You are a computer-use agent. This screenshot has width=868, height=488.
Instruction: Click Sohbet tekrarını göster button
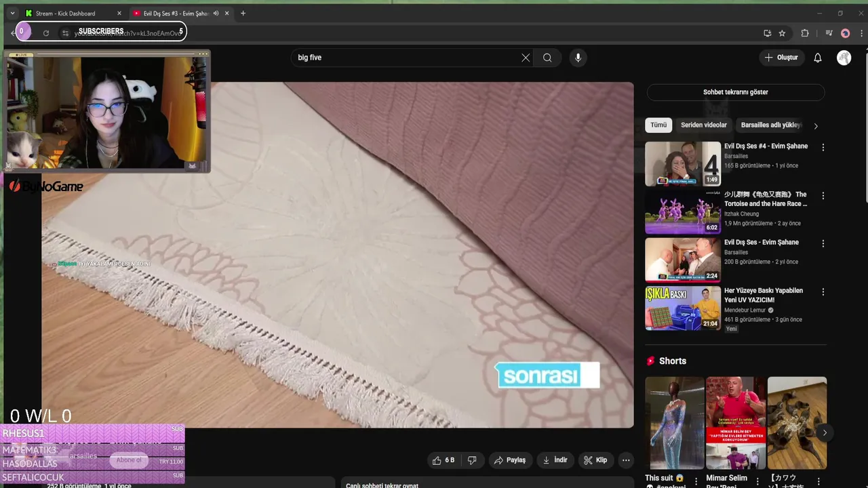click(x=736, y=92)
